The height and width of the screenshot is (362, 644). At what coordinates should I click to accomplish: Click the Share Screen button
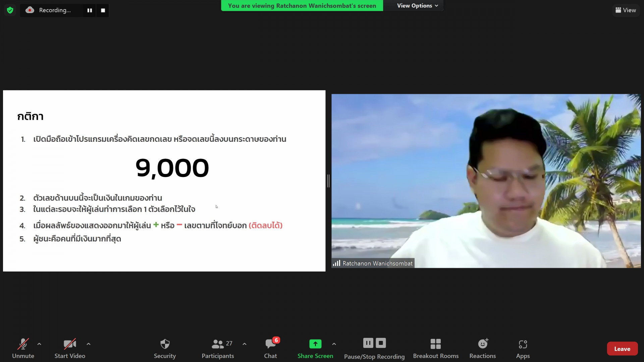315,349
